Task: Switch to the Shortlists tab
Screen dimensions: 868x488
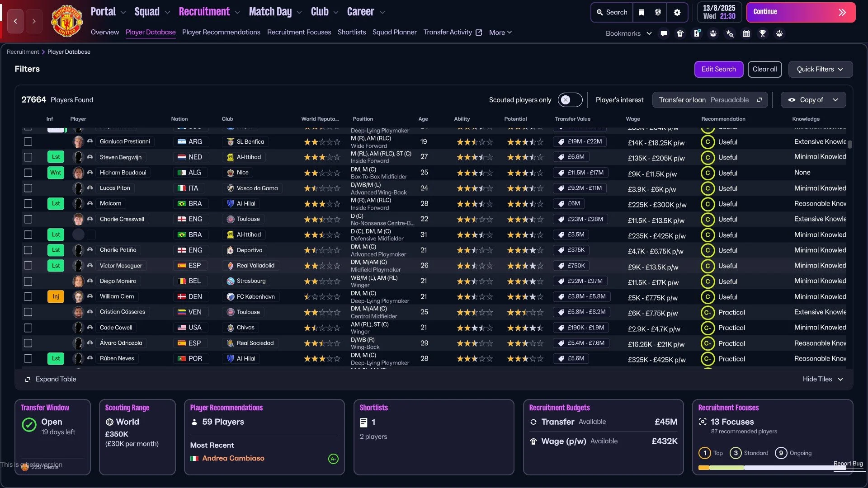Action: [x=352, y=32]
